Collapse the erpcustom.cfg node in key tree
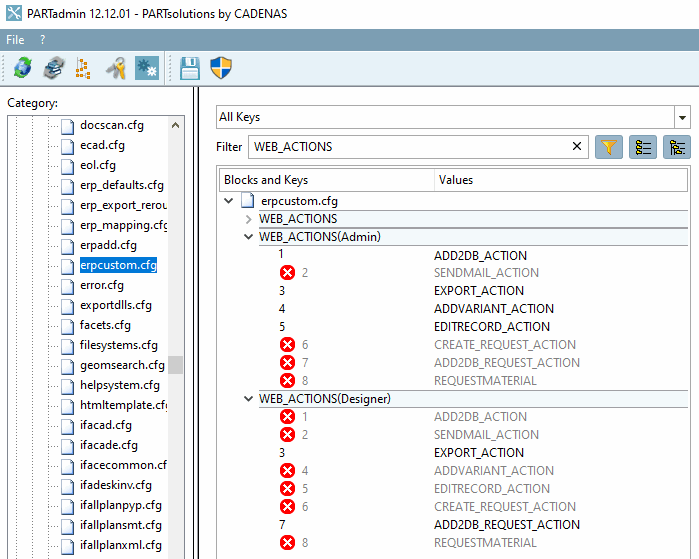Image resolution: width=699 pixels, height=559 pixels. click(229, 201)
